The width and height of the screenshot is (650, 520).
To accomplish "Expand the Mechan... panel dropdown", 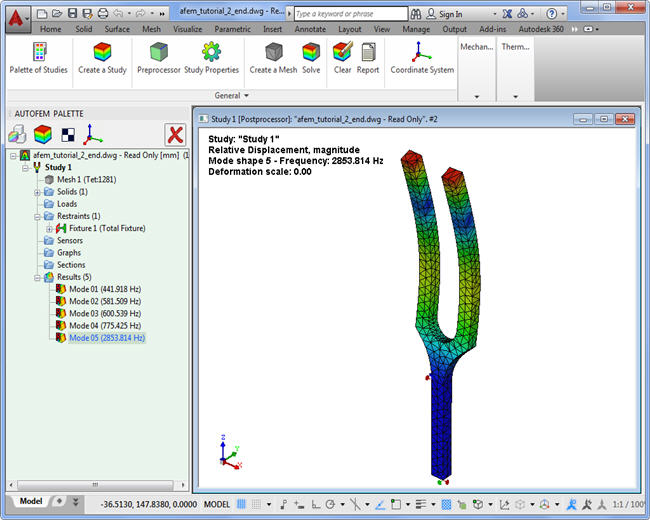I will (477, 97).
